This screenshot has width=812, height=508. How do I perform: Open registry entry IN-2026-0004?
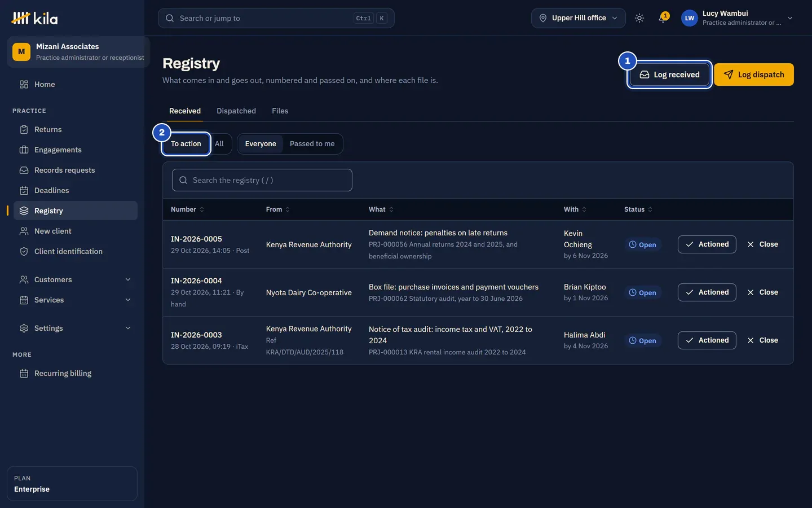point(196,281)
